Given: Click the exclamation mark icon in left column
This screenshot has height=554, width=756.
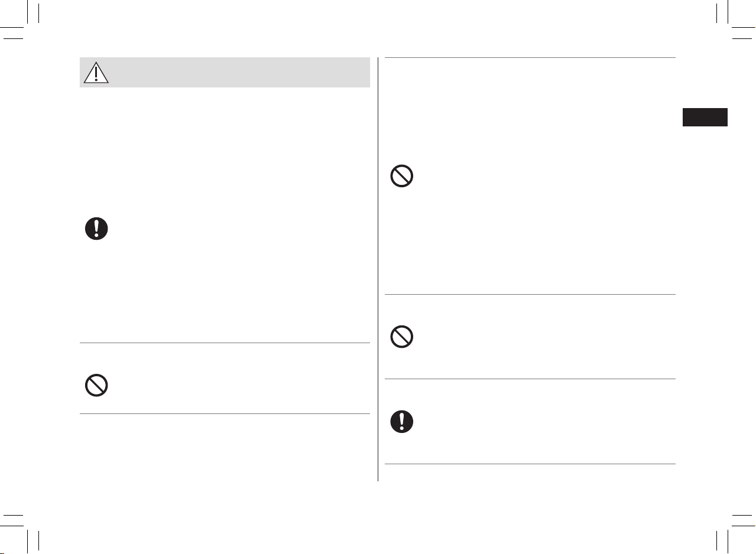Looking at the screenshot, I should [x=96, y=229].
